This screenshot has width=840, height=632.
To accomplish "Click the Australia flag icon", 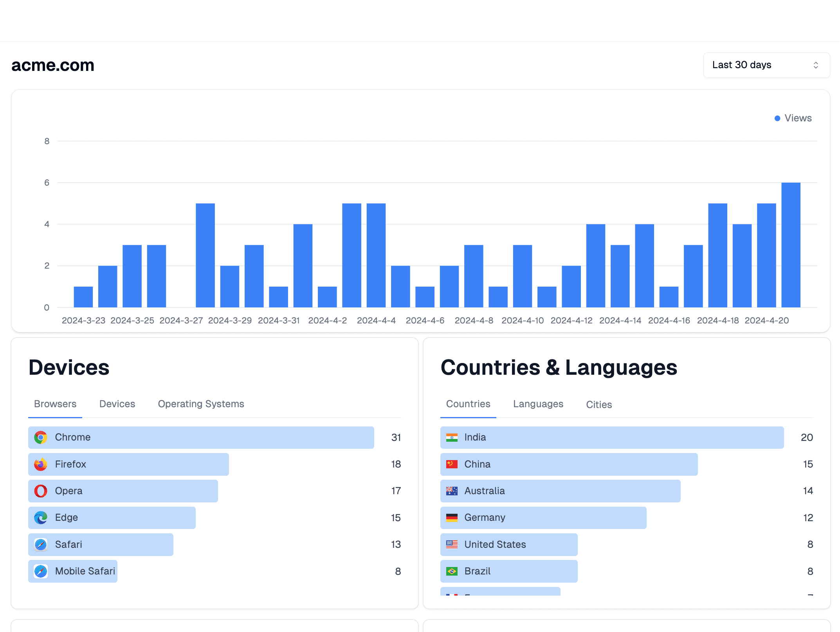I will point(452,491).
